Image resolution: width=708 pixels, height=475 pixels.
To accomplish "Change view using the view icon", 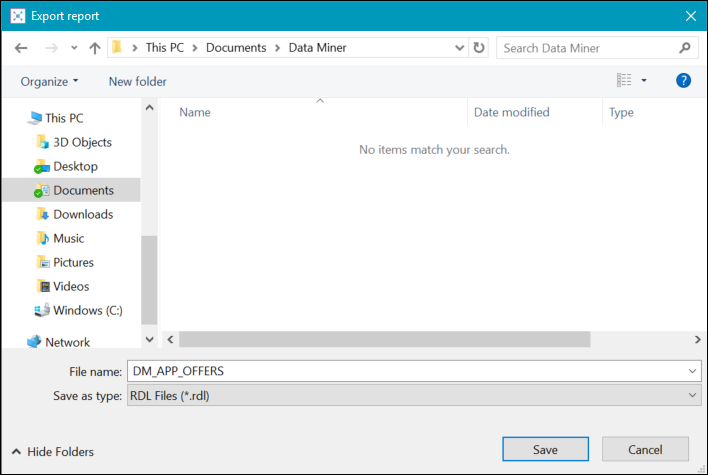I will (x=624, y=80).
